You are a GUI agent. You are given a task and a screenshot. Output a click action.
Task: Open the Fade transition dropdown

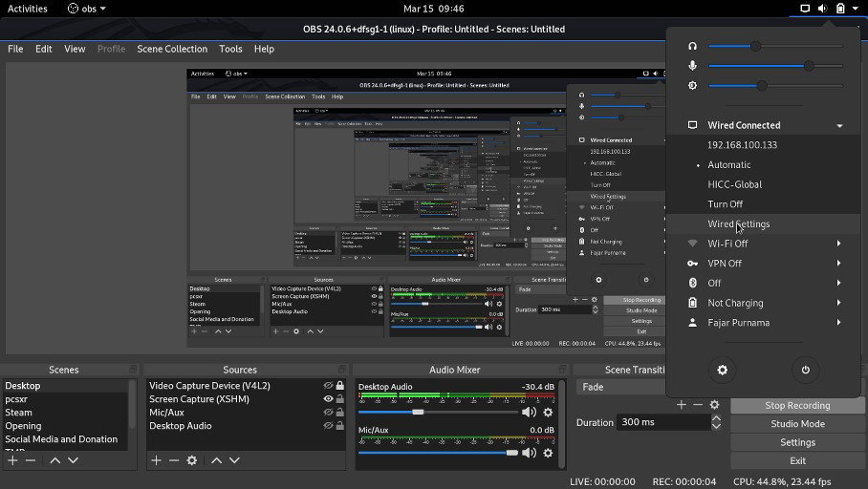click(620, 387)
